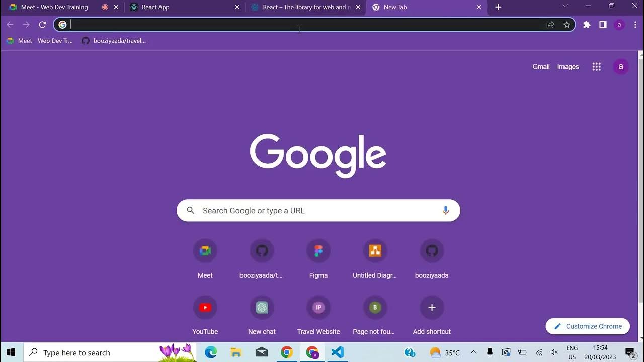Switch to the React App tab
The height and width of the screenshot is (362, 644).
(185, 7)
